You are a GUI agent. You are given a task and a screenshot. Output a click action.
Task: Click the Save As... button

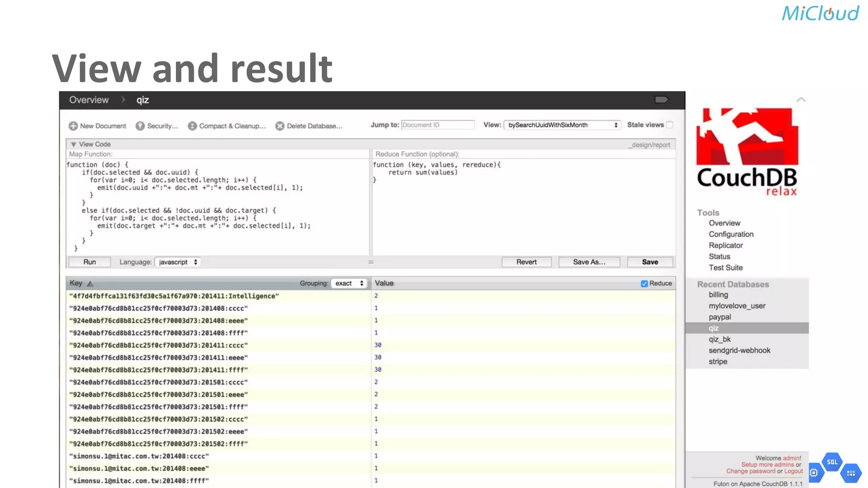[x=589, y=262]
